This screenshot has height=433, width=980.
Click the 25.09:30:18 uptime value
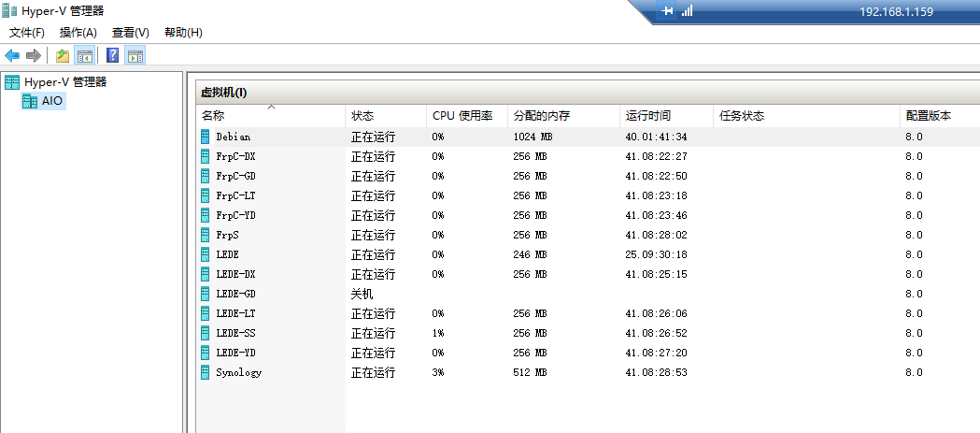coord(656,254)
